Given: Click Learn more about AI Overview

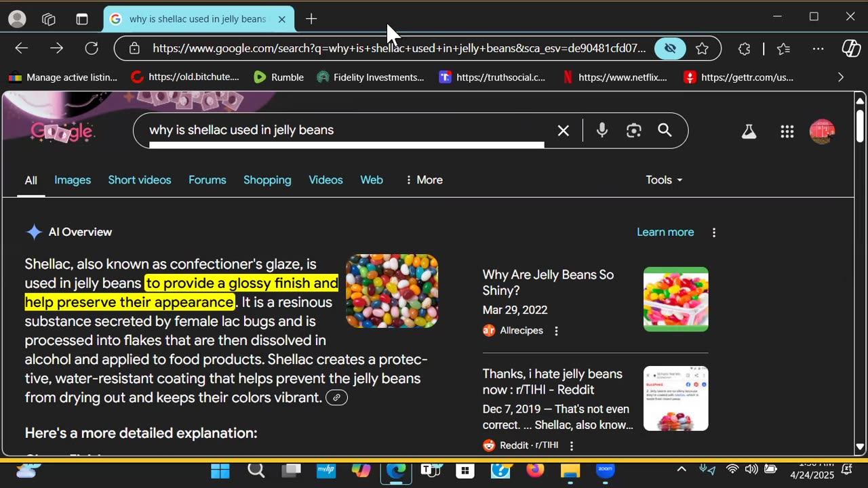Looking at the screenshot, I should click(x=665, y=232).
